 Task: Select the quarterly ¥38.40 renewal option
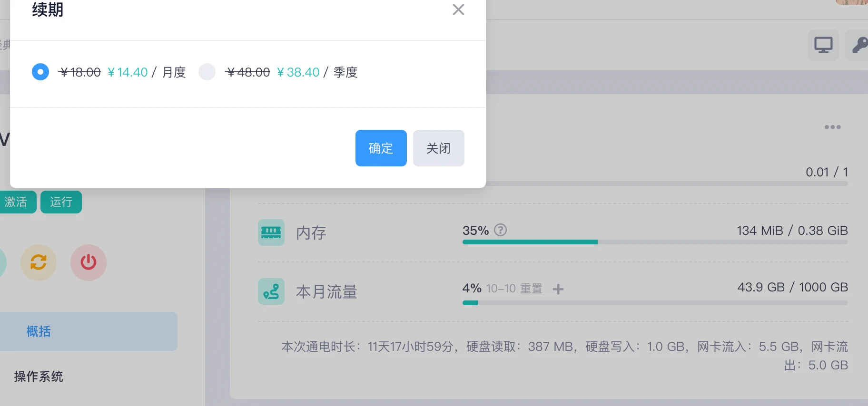[x=207, y=72]
